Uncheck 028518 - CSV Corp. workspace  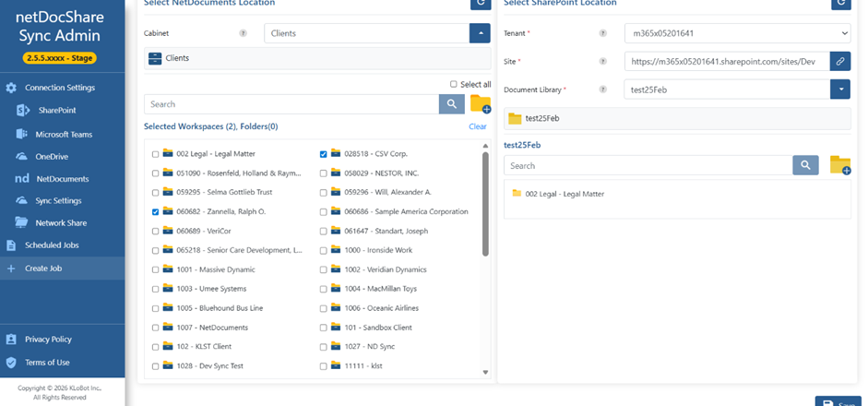(323, 154)
